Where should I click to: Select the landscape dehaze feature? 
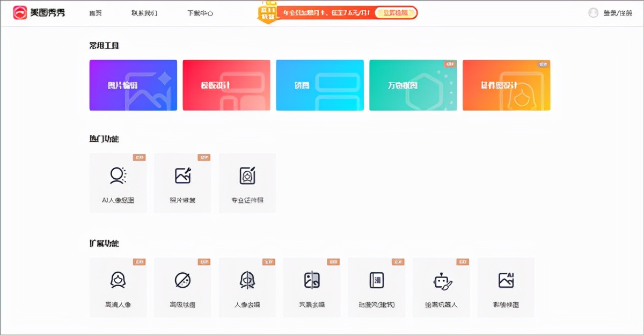tap(312, 287)
